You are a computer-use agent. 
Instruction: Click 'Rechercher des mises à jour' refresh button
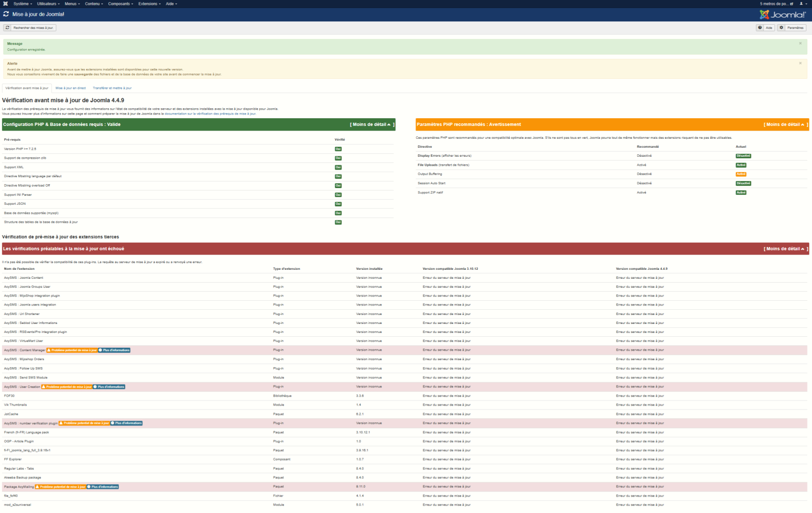pos(30,28)
